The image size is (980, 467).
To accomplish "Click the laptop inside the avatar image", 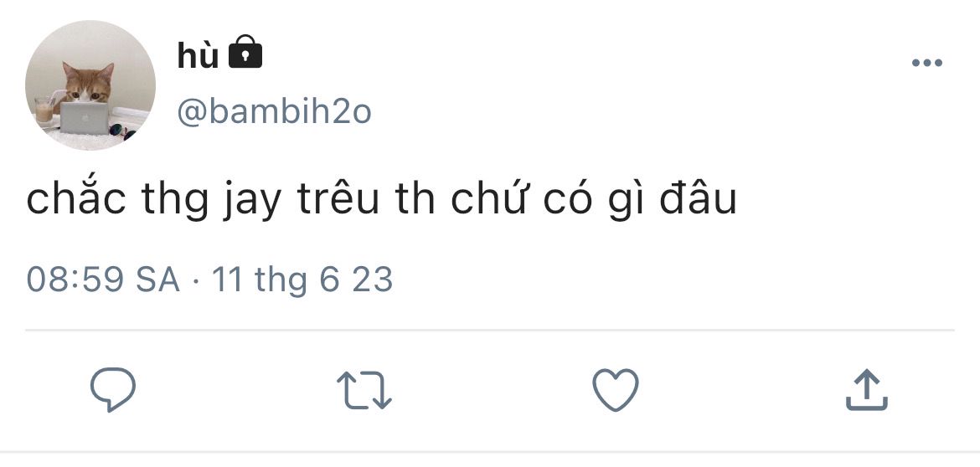I will 85,118.
